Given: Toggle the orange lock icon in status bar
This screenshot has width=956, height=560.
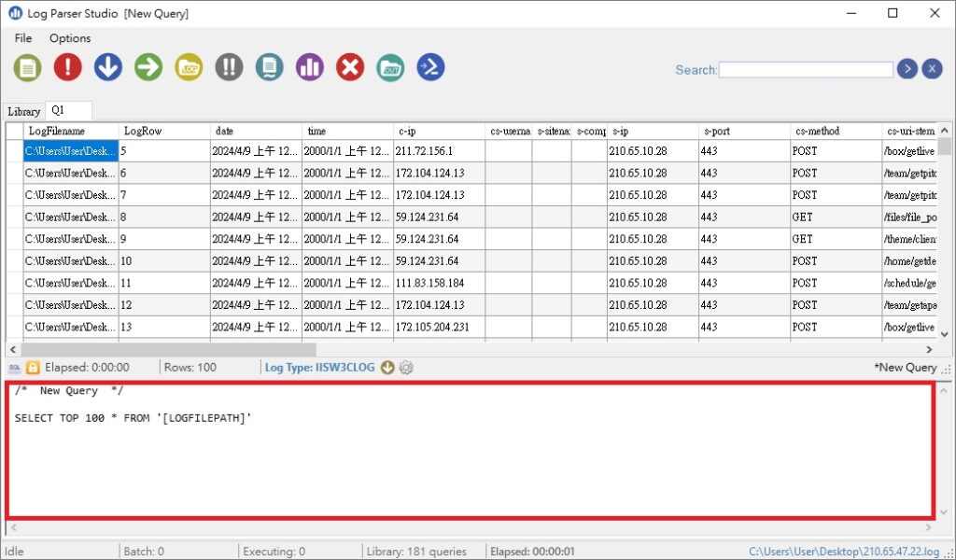Looking at the screenshot, I should [33, 368].
